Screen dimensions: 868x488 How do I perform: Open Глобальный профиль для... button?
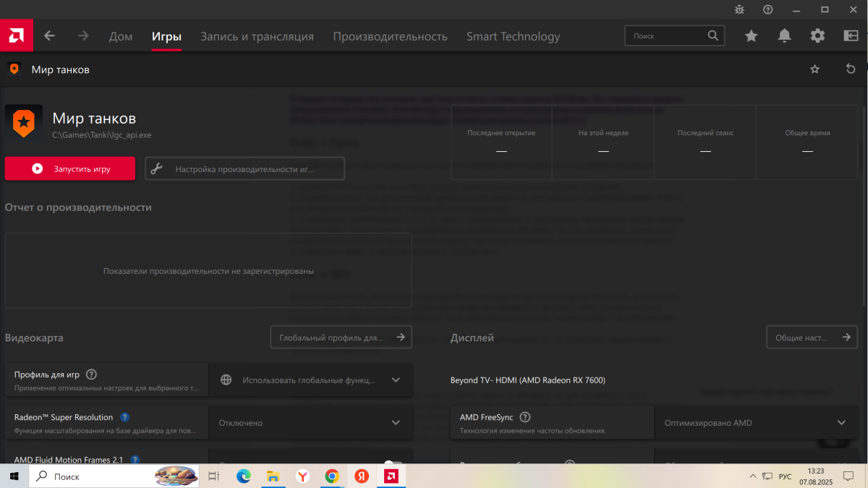341,337
